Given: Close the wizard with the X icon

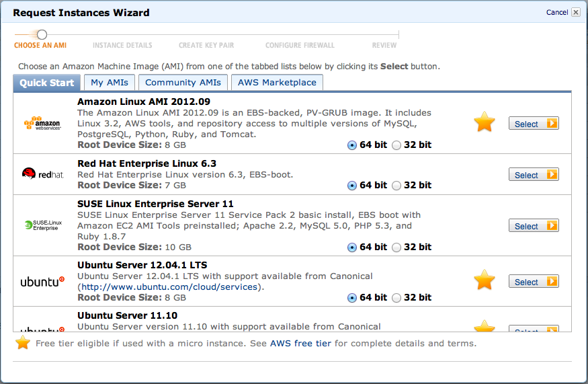Looking at the screenshot, I should click(x=576, y=12).
